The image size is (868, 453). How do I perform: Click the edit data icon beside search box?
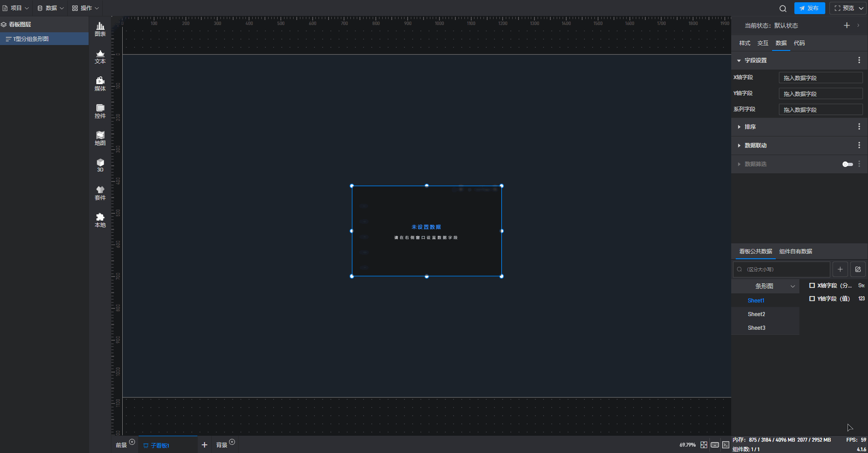tap(858, 269)
